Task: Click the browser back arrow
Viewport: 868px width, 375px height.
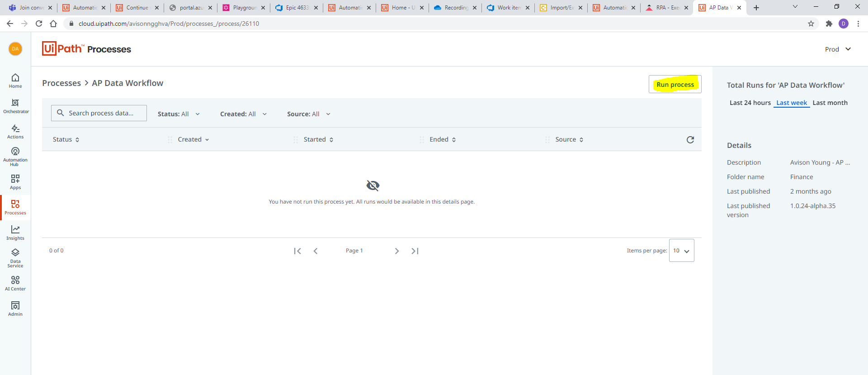Action: click(x=10, y=24)
